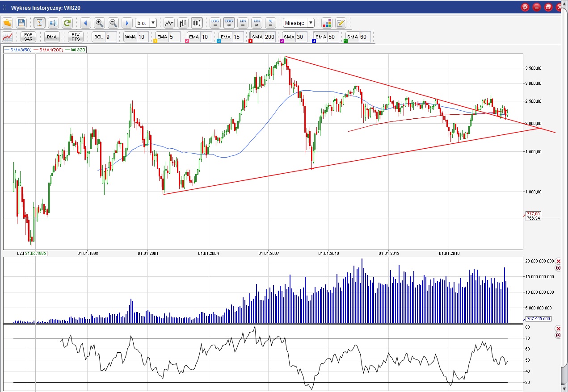The width and height of the screenshot is (568, 392).
Task: Zoom in on the chart
Action: pos(99,23)
